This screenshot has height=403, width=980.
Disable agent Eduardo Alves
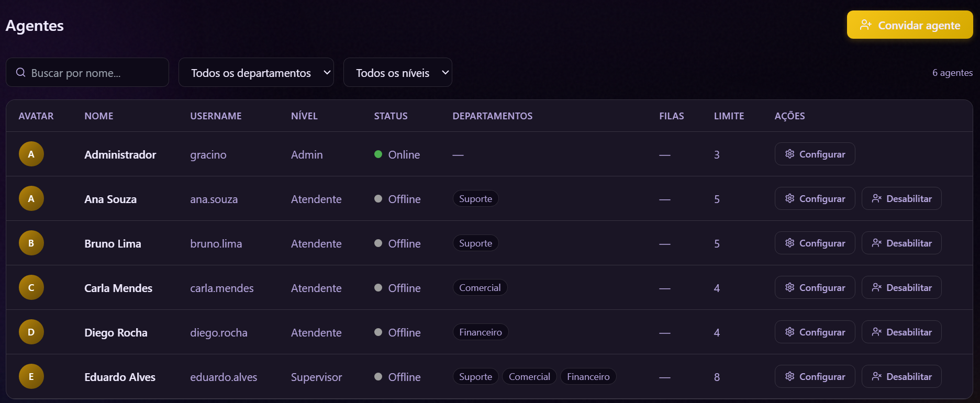pos(901,377)
